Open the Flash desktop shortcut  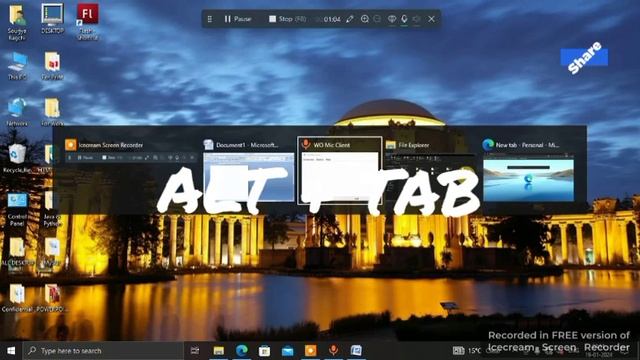pyautogui.click(x=87, y=22)
